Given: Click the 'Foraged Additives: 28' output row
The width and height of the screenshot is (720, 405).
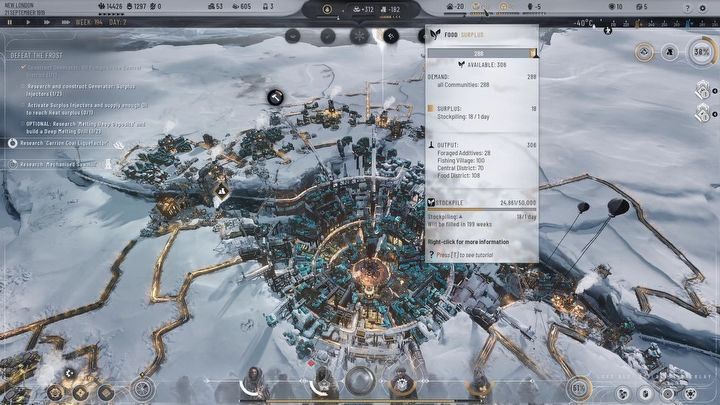Looking at the screenshot, I should point(464,153).
